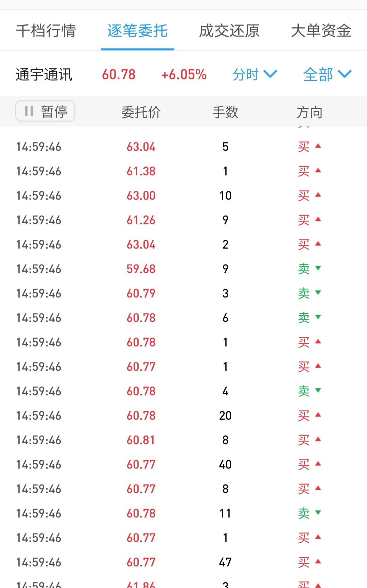Click red up arrow on 63.00 row
Viewport: 367px width, 588px height.
[x=318, y=195]
